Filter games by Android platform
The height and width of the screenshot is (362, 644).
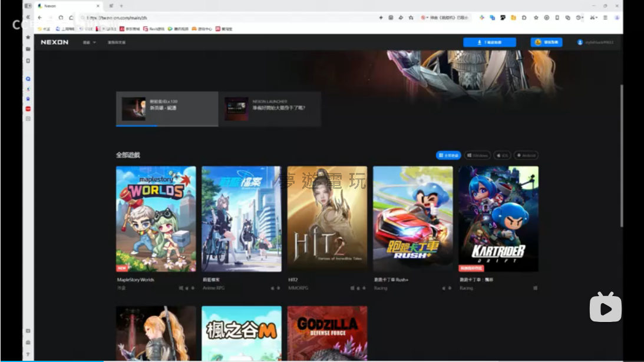click(x=526, y=155)
